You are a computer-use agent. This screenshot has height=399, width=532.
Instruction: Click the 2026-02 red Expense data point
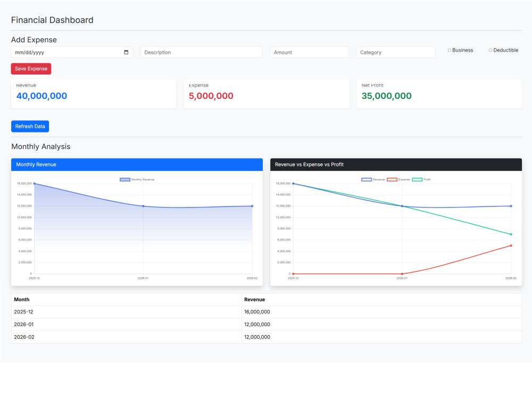point(511,246)
